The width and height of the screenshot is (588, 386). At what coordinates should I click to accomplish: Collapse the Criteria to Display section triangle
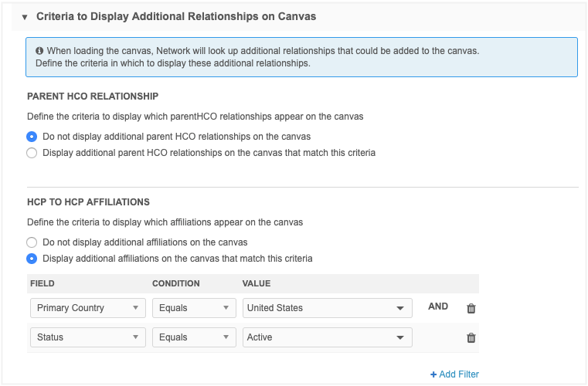[25, 16]
